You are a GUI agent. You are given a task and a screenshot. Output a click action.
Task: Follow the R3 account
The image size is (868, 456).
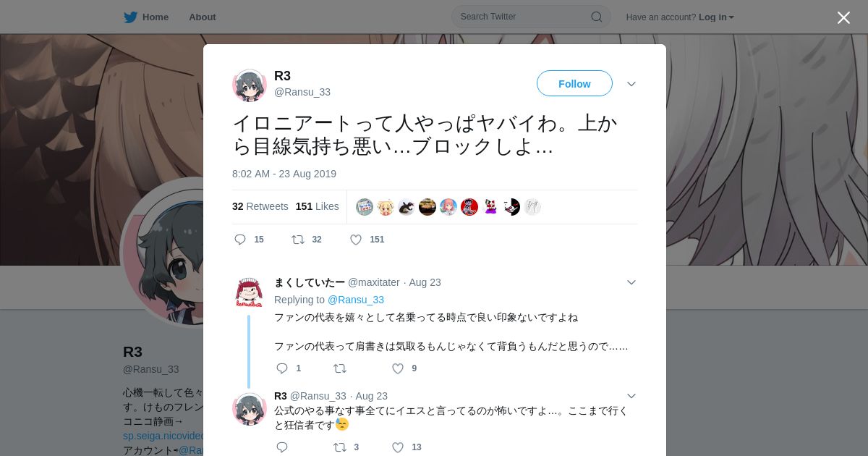(574, 84)
